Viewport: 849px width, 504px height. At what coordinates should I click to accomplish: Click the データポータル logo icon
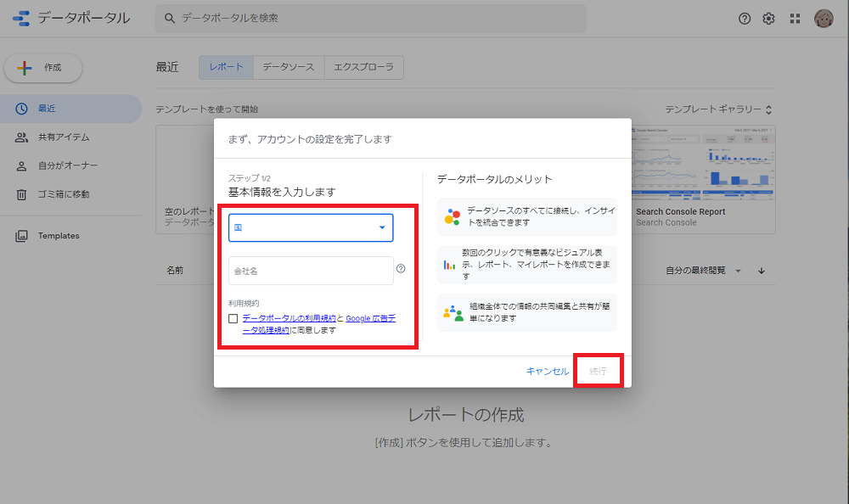pyautogui.click(x=20, y=17)
